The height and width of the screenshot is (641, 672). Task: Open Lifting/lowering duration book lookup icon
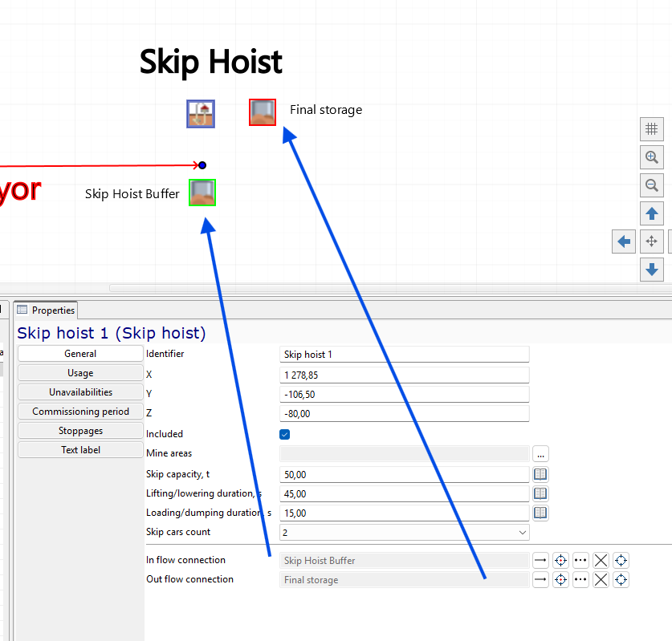click(x=540, y=493)
